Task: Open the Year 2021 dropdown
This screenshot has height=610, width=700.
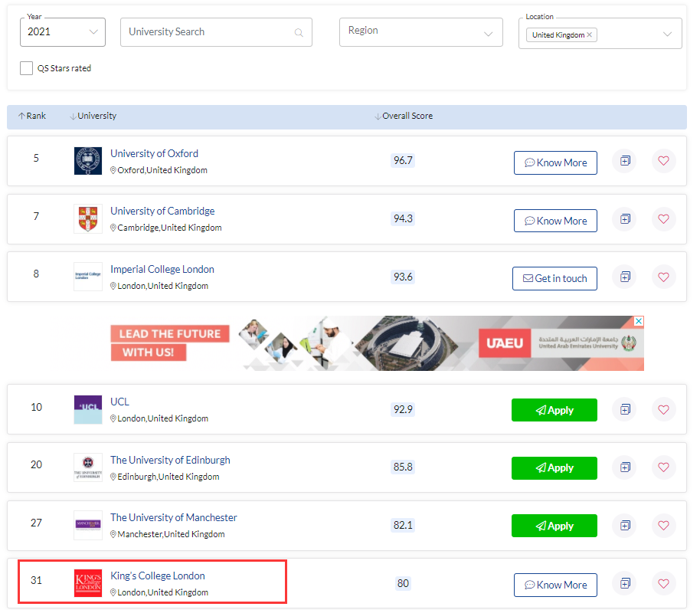Action: [63, 32]
